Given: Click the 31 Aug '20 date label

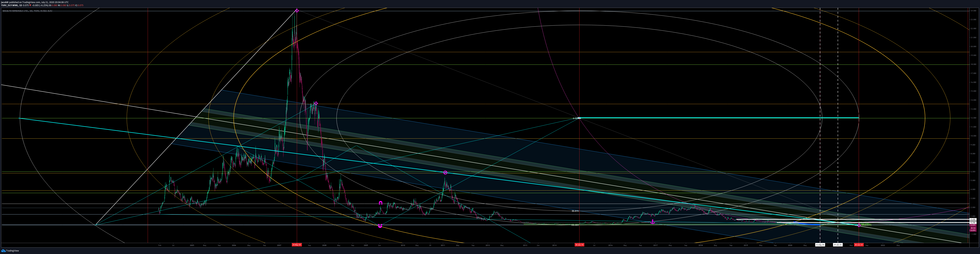Looking at the screenshot, I should click(x=820, y=245).
